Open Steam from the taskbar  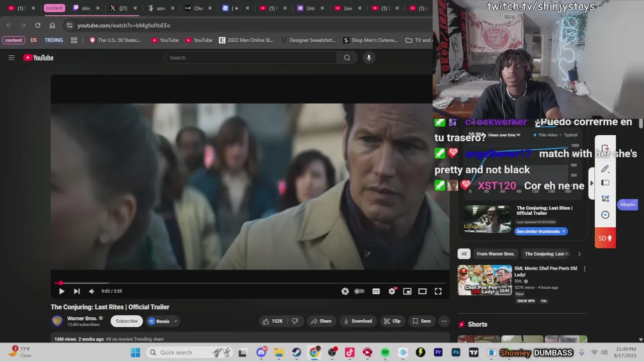[296, 352]
